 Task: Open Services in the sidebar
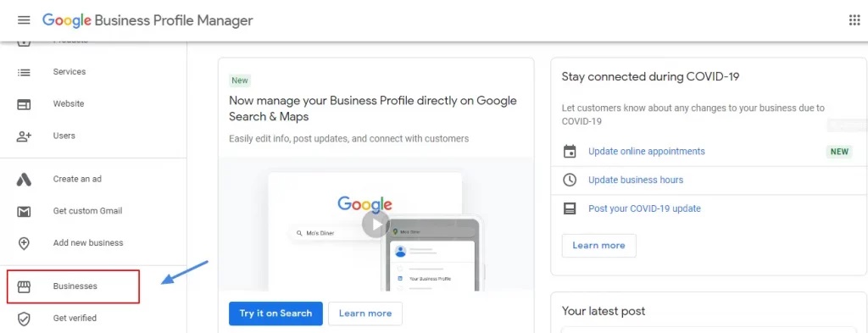coord(70,72)
